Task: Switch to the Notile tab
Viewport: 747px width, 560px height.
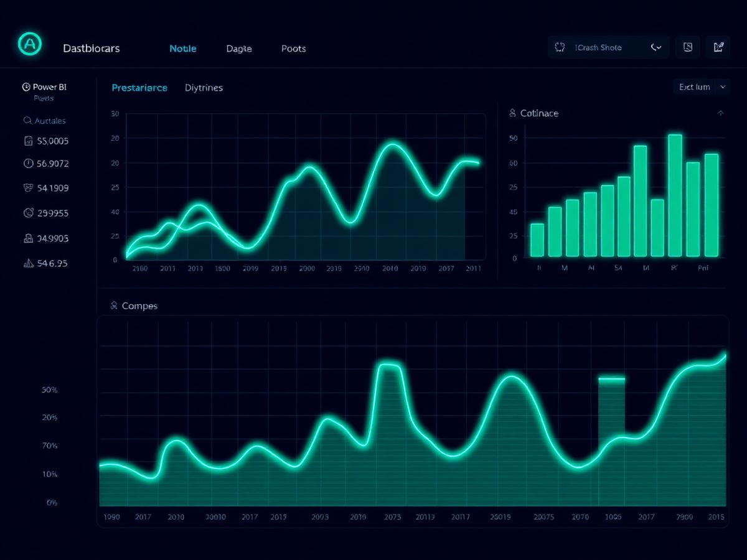Action: point(183,49)
